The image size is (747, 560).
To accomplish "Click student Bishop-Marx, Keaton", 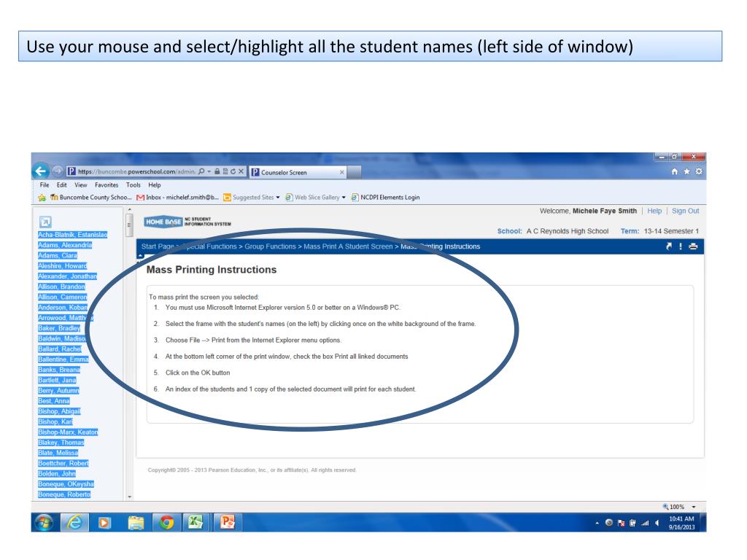I will pos(68,432).
